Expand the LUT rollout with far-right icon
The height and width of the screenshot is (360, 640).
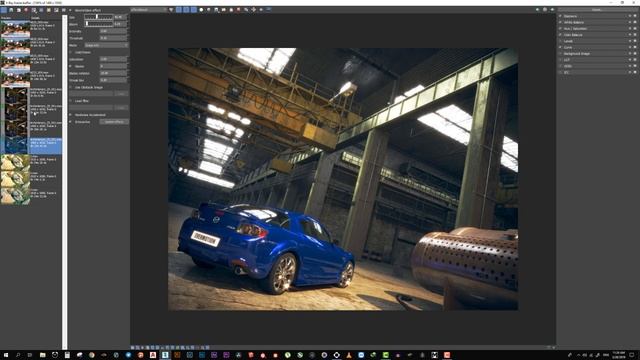[x=635, y=60]
